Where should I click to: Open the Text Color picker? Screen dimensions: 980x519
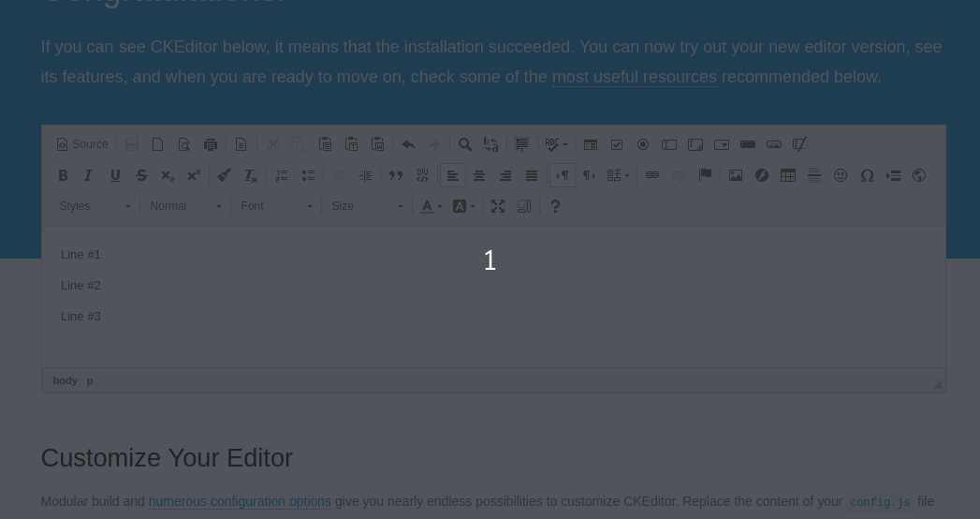click(x=431, y=206)
